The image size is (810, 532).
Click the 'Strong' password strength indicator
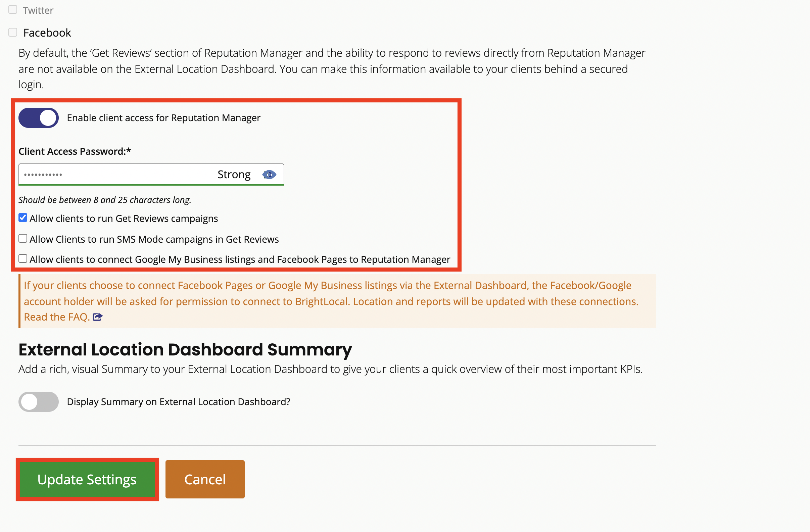[234, 175]
